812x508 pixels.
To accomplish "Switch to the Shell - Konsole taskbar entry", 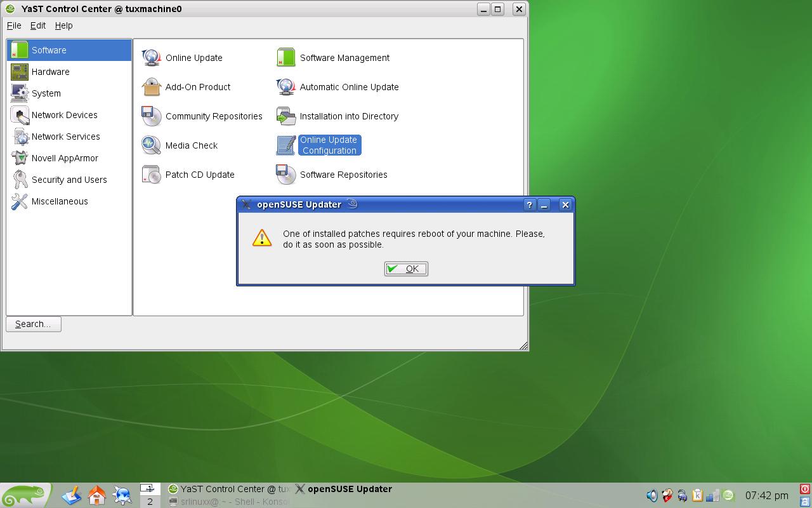I will pyautogui.click(x=228, y=502).
